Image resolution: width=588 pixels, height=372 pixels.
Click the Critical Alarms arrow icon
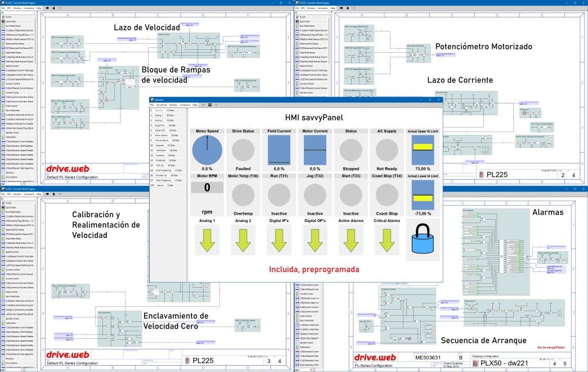(386, 240)
